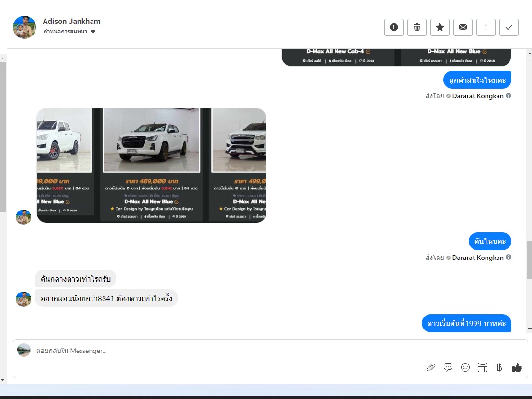Flag conversation with exclamation priority icon
532x399 pixels.
pos(486,27)
